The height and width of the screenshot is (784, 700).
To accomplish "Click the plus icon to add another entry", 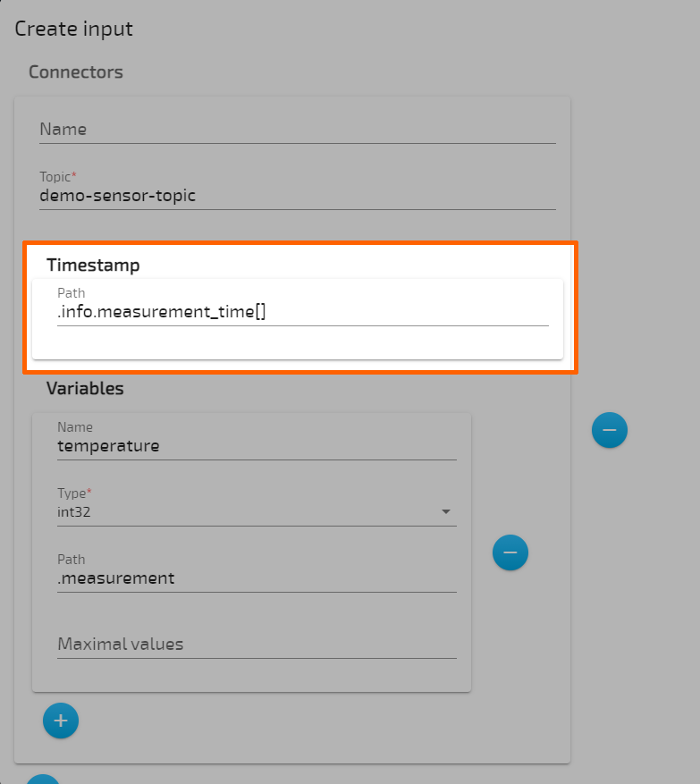I will [61, 721].
